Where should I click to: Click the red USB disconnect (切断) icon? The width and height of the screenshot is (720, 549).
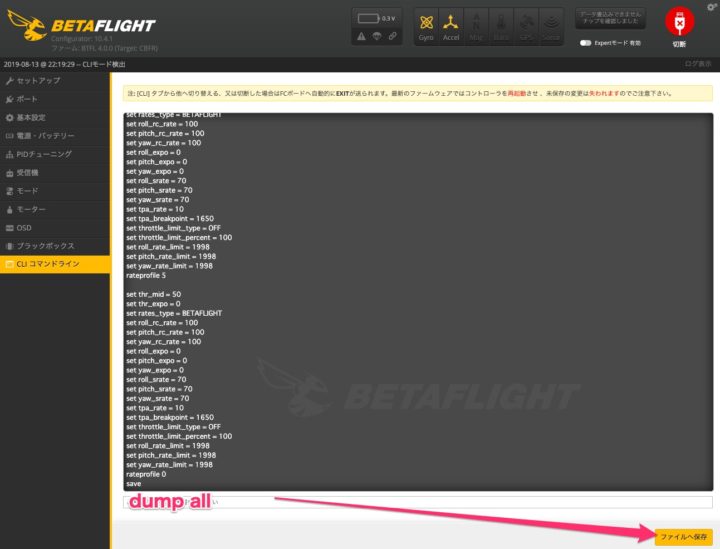pos(679,23)
